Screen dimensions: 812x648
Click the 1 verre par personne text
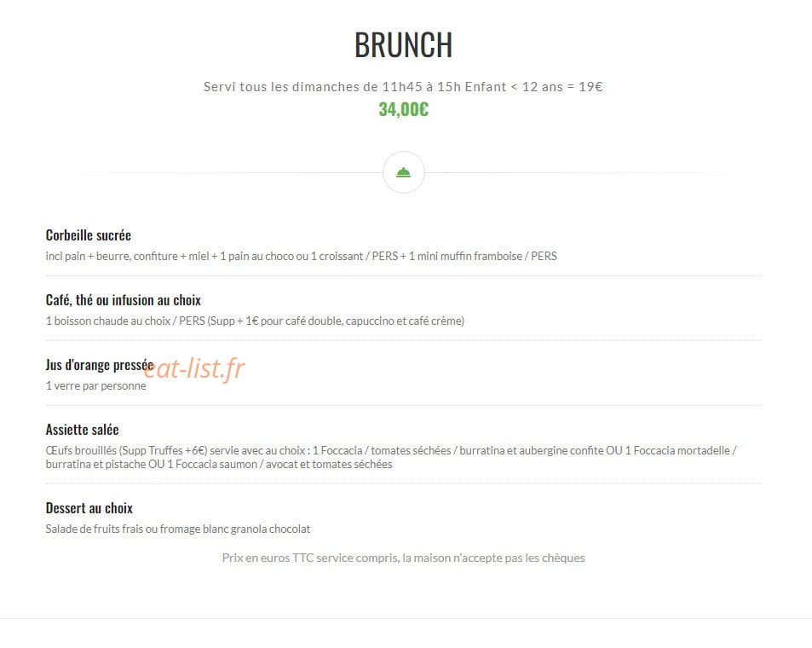[x=95, y=385]
